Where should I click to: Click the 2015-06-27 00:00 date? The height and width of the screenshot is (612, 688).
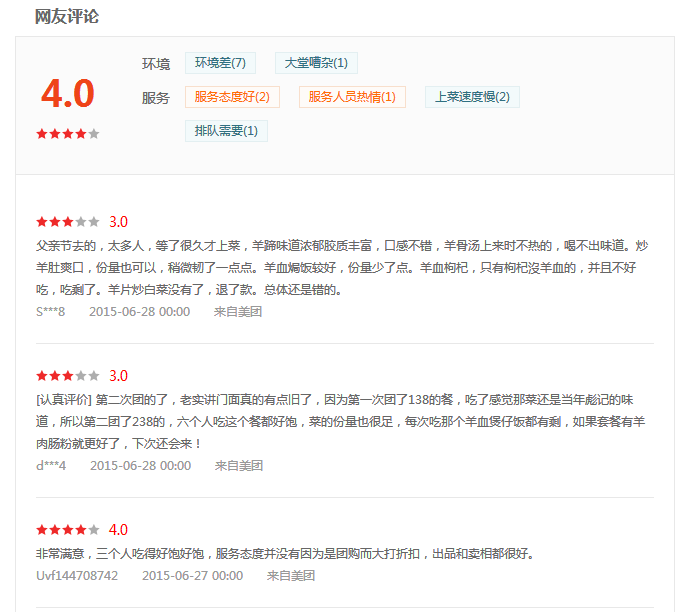(192, 576)
